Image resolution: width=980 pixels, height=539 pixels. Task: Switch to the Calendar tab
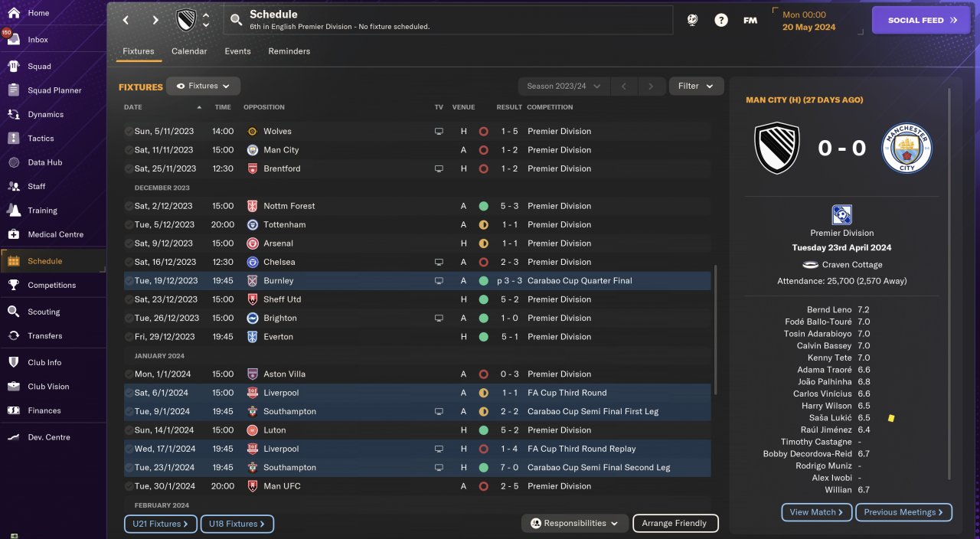[x=189, y=51]
